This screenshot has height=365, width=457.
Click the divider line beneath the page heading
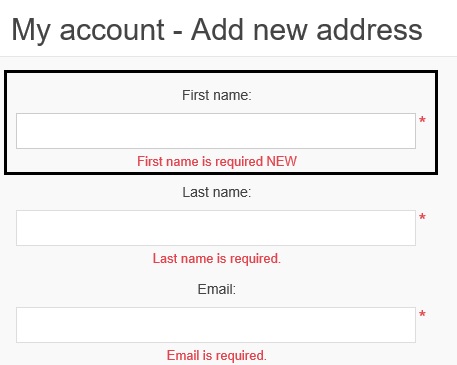tap(228, 56)
